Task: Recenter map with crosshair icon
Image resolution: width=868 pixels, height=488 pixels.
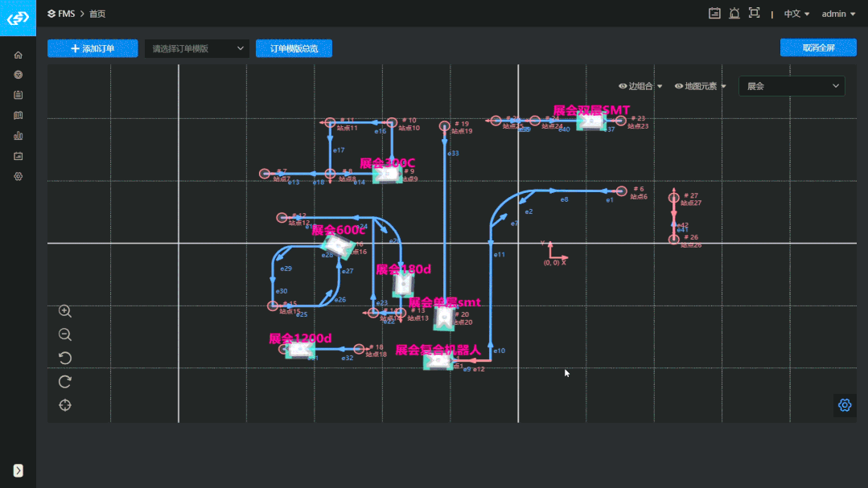Action: coord(65,405)
